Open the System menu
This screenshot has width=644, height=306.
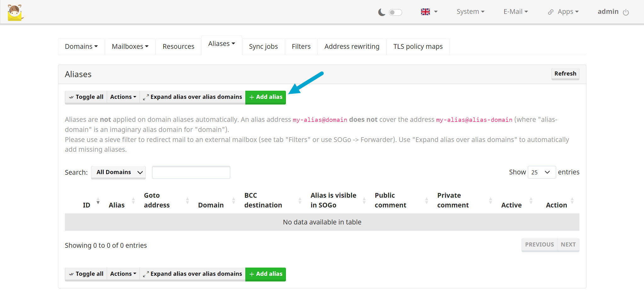click(x=470, y=12)
